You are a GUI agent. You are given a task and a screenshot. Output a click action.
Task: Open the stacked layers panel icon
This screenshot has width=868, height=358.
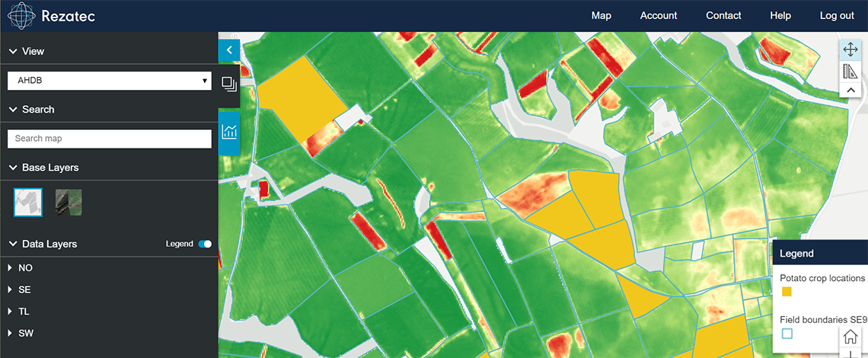coord(229,84)
